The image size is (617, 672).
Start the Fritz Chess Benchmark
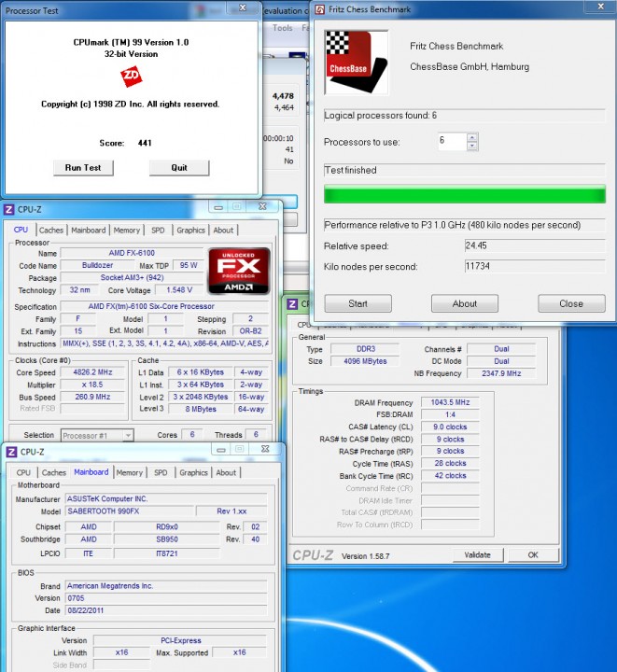pos(358,303)
